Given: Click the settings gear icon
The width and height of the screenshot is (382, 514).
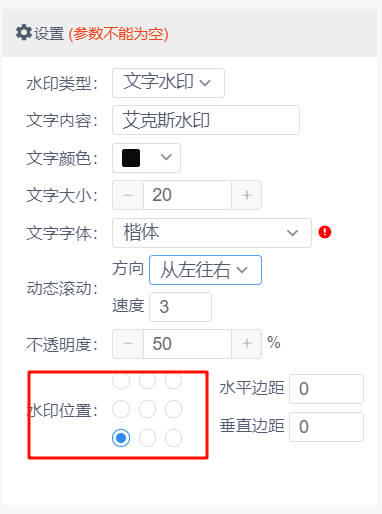Looking at the screenshot, I should (x=24, y=33).
